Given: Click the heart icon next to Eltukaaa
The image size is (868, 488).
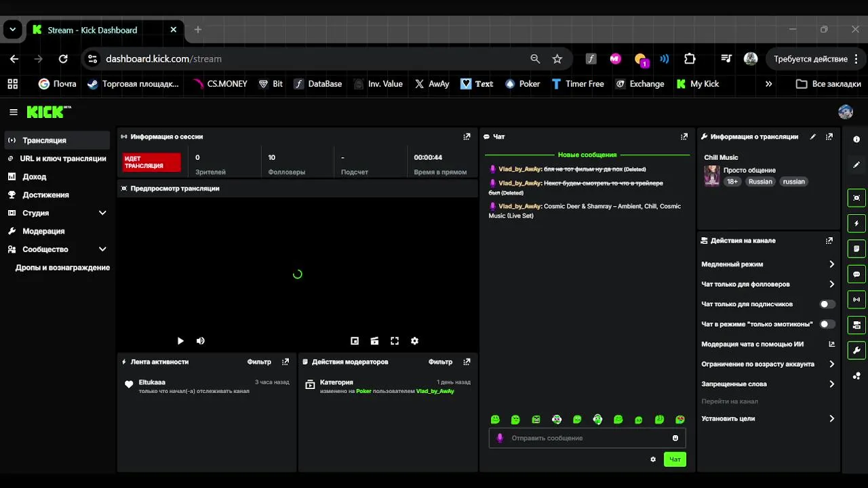Looking at the screenshot, I should pos(129,385).
